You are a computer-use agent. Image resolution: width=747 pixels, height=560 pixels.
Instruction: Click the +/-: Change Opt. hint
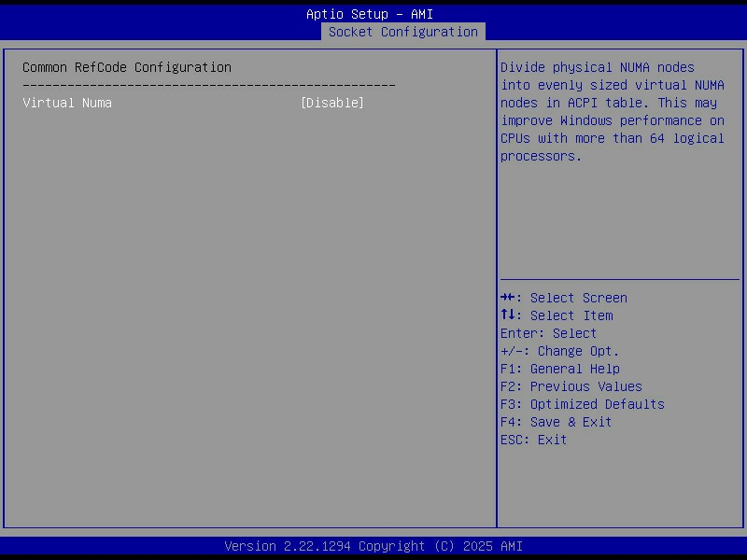[559, 351]
